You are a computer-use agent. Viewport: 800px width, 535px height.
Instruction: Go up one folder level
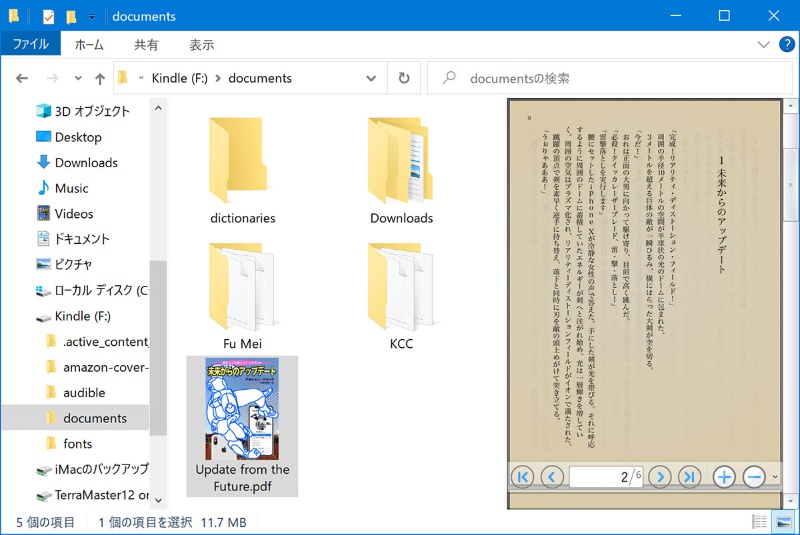(100, 79)
